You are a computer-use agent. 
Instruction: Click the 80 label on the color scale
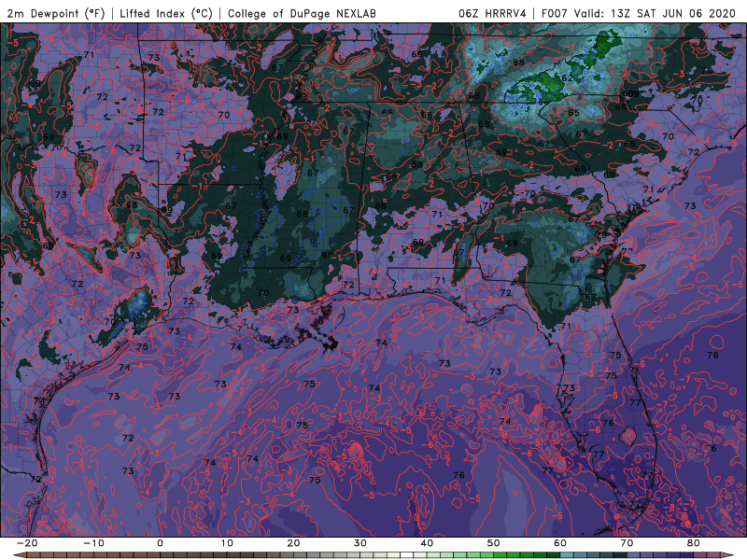click(694, 543)
